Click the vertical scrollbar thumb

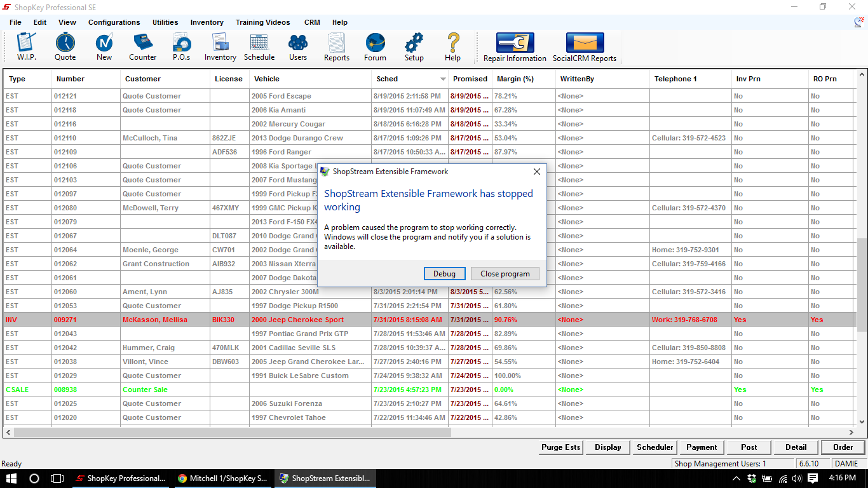(862, 285)
